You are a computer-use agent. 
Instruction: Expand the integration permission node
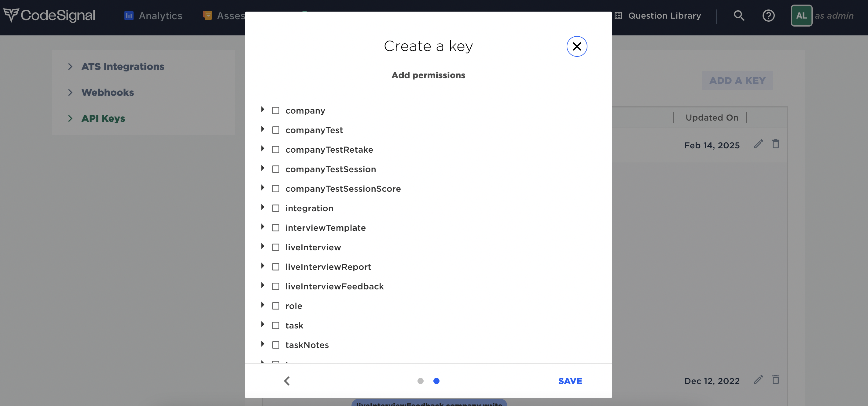pos(263,207)
